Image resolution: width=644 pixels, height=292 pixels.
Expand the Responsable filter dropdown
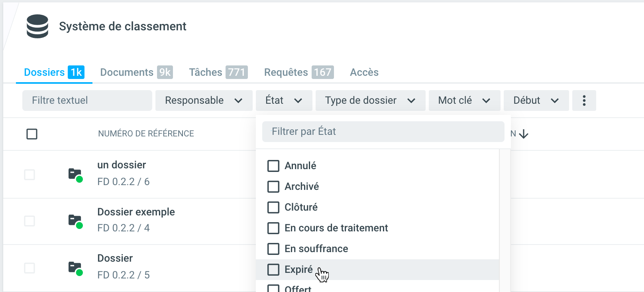204,101
